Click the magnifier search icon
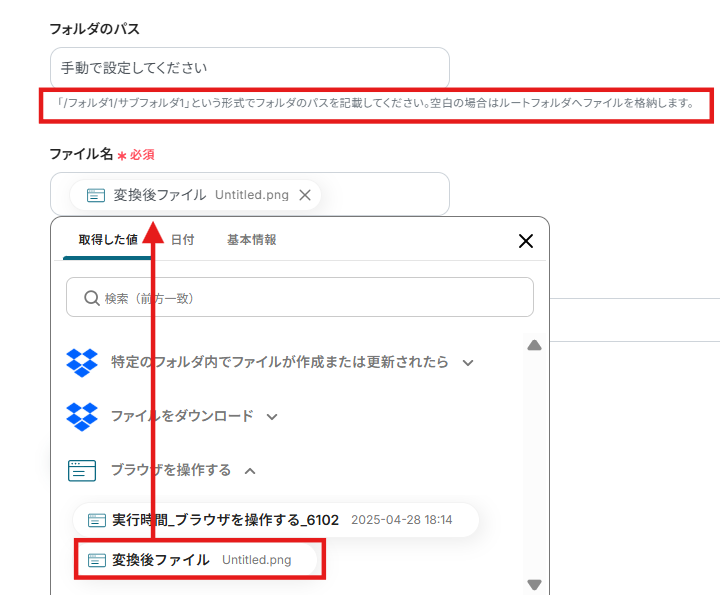The width and height of the screenshot is (720, 595). click(92, 298)
